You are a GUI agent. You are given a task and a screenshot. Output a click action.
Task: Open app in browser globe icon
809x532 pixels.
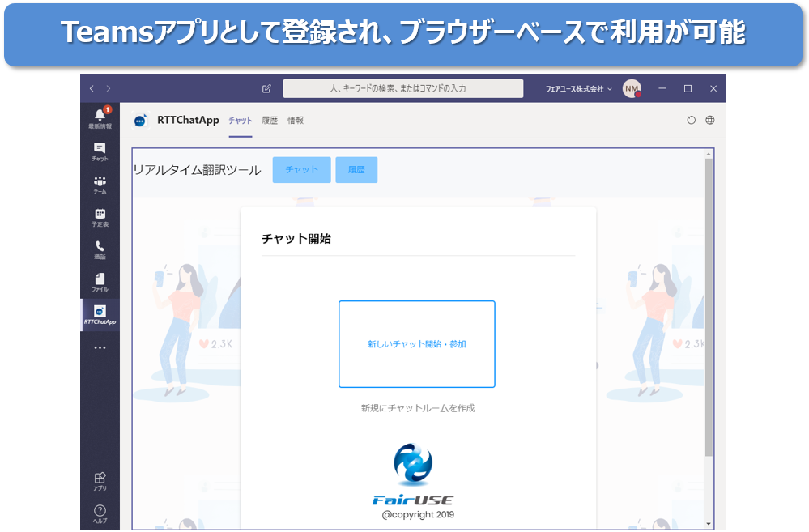[710, 120]
